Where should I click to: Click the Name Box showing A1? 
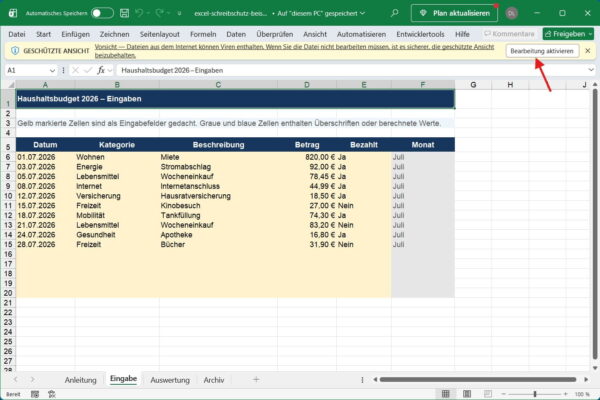27,70
